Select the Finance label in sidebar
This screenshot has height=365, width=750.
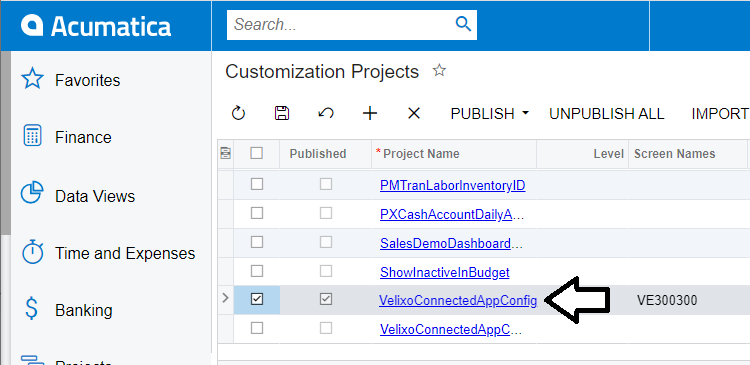tap(83, 137)
